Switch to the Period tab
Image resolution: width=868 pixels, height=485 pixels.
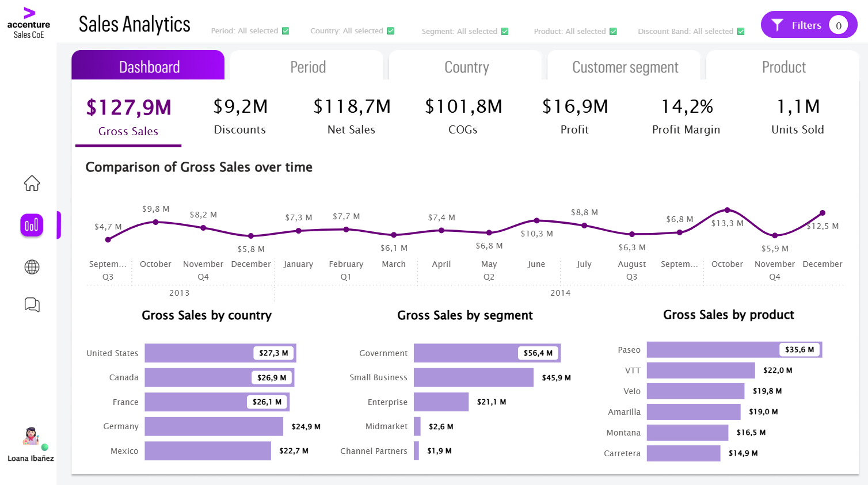point(307,65)
